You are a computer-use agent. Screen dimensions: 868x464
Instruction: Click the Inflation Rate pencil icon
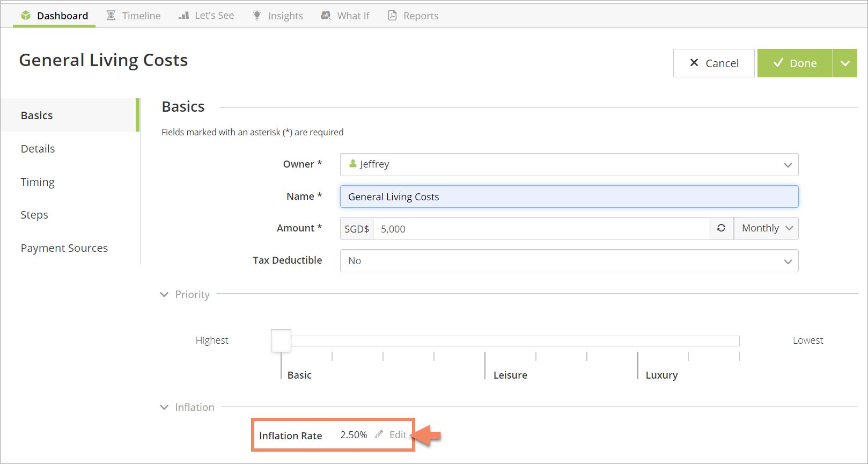point(379,434)
